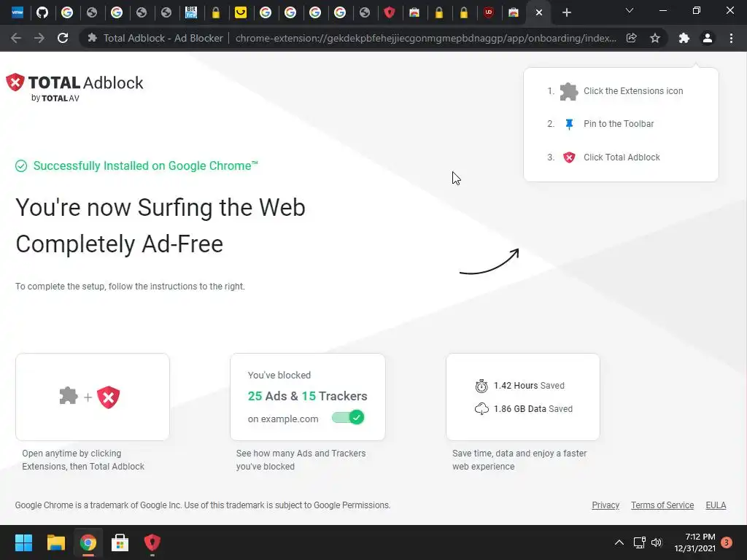Click '25 Ads & 15 Trackers' text

[307, 396]
